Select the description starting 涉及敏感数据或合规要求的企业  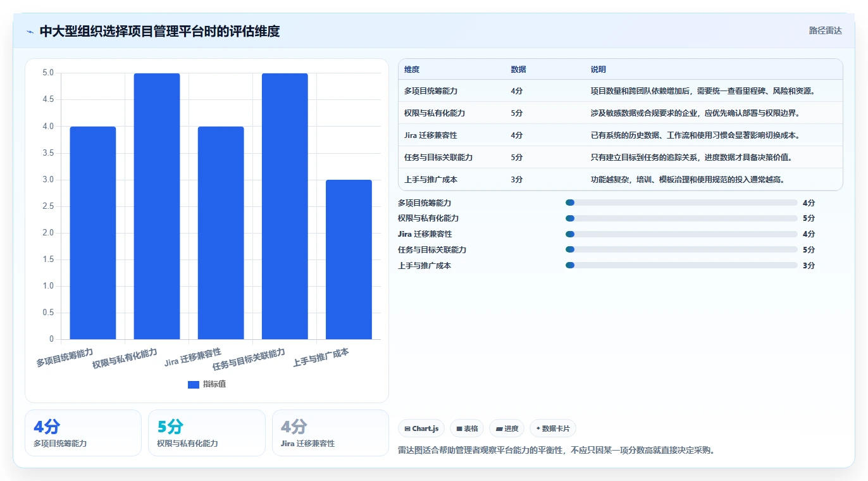click(x=695, y=113)
